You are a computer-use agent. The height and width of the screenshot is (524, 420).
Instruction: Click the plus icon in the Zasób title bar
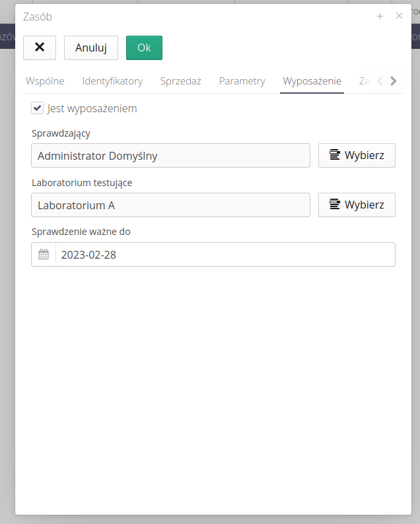point(380,16)
